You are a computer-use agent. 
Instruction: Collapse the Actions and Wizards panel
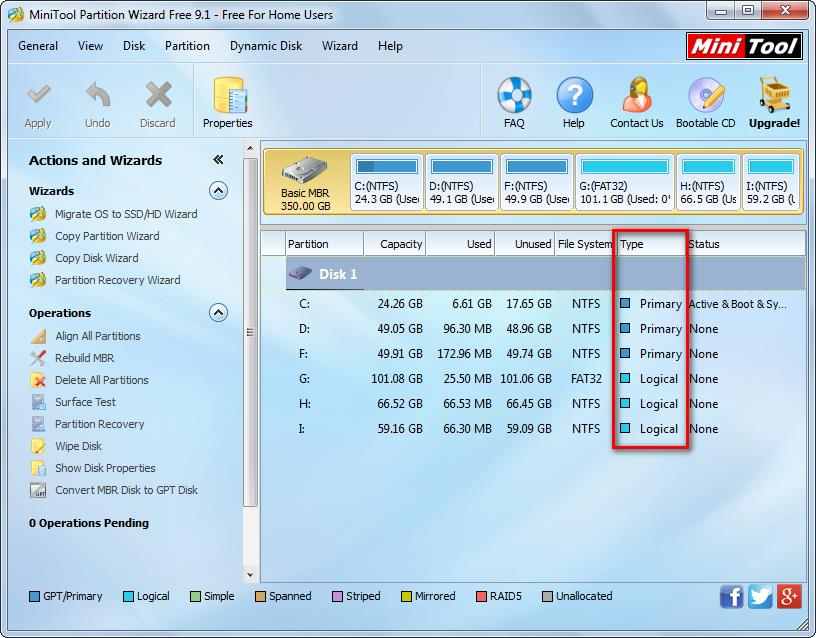(218, 160)
